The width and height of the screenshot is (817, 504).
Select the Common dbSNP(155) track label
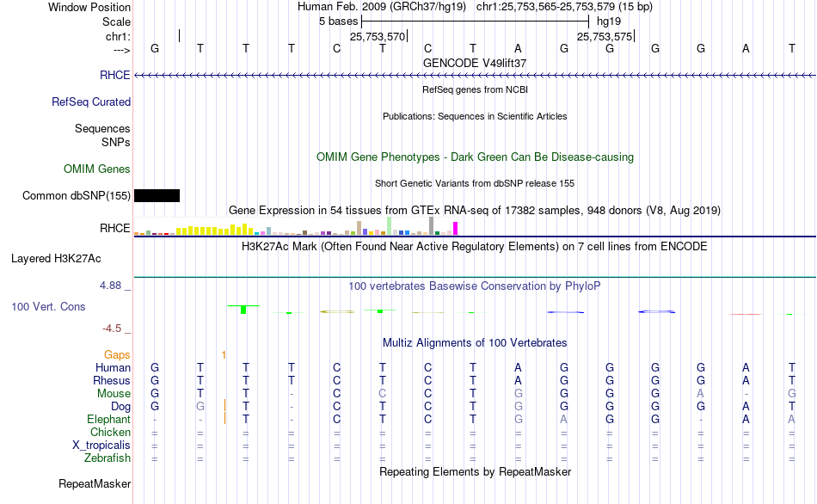click(76, 195)
